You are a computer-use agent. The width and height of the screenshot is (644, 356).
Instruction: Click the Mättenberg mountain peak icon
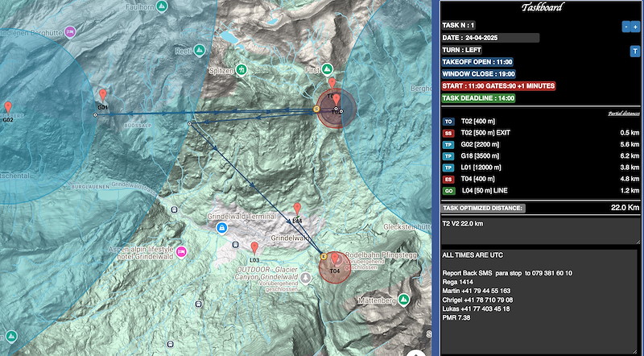click(x=404, y=300)
